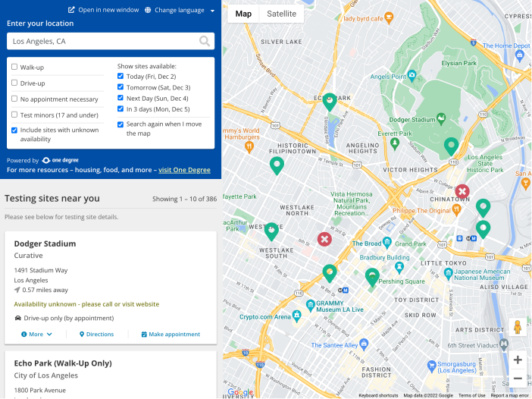Uncheck Next Day (Sun, Dec 4)
This screenshot has height=399, width=532.
(x=120, y=97)
